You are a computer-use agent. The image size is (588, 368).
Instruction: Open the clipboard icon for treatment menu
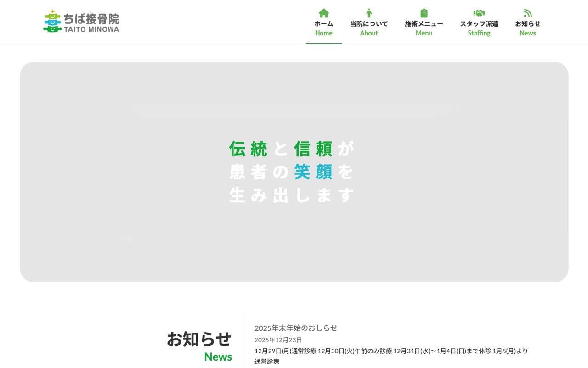[x=424, y=13]
